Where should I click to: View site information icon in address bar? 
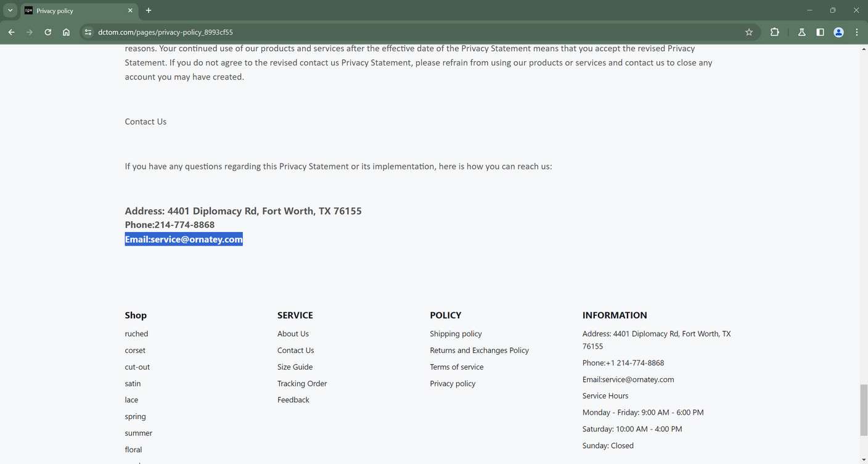tap(88, 32)
